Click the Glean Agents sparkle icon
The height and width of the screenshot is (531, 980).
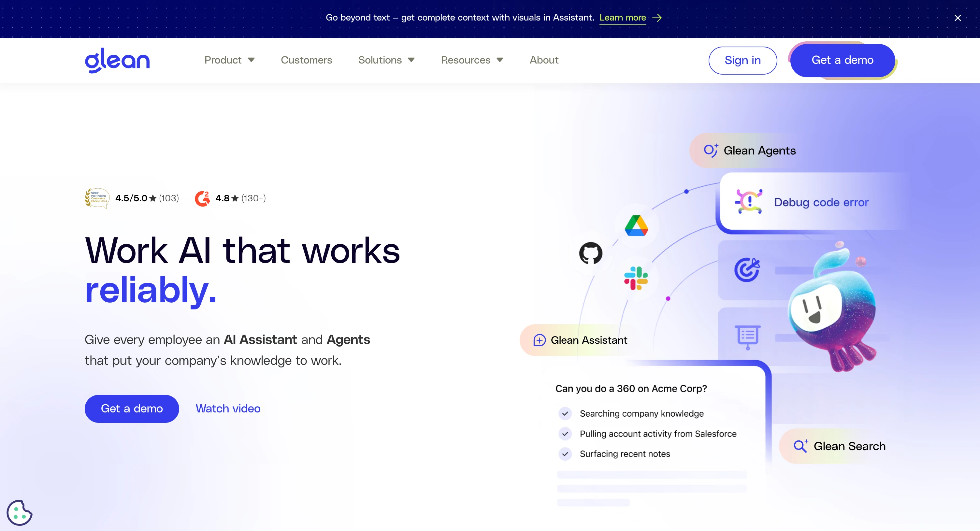click(x=712, y=150)
